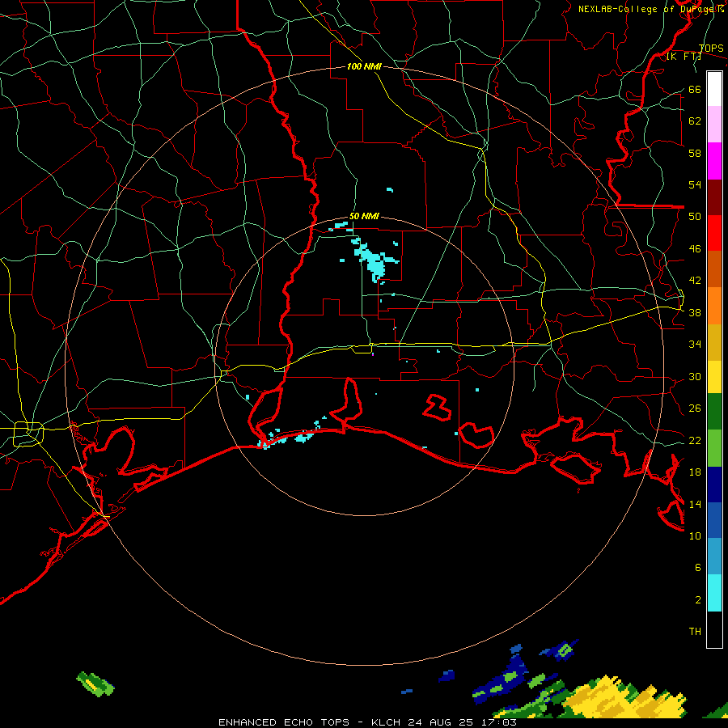This screenshot has width=728, height=728.
Task: Click the legend value '42'
Action: pos(695,280)
